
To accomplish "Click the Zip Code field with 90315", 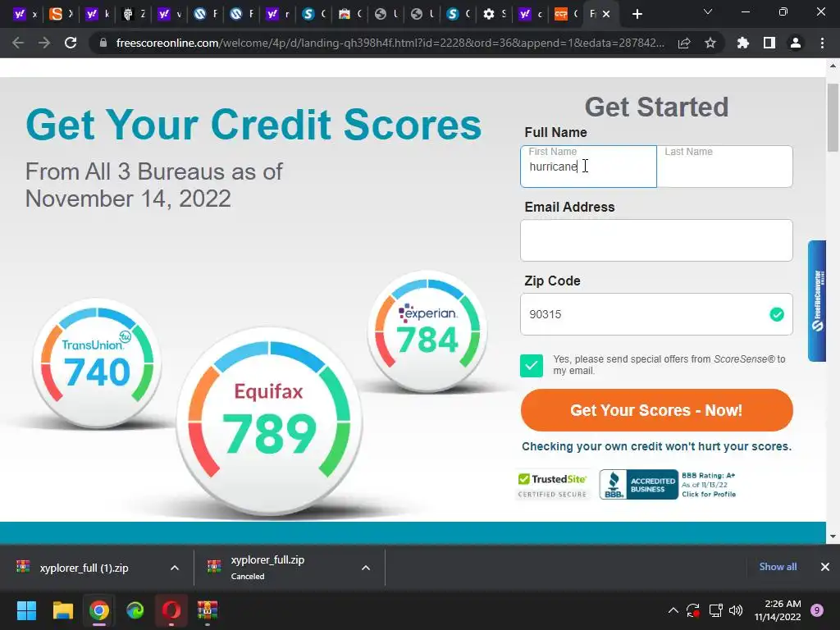I will 656,314.
